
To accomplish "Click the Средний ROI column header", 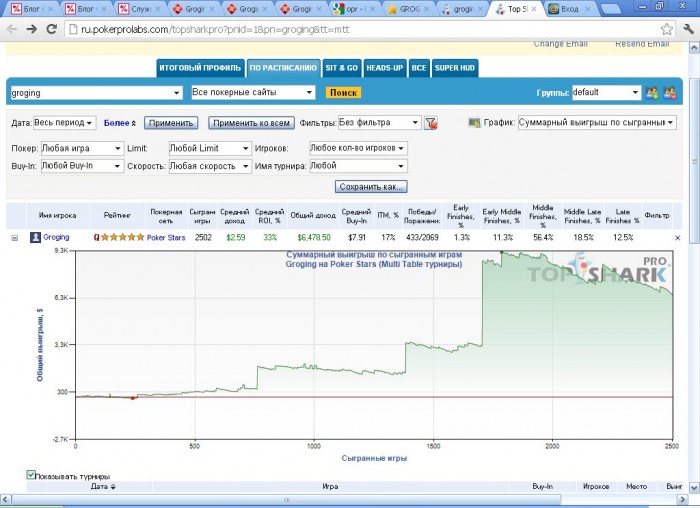I will coord(270,216).
